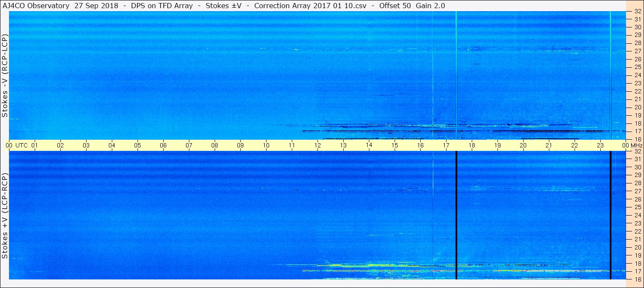Screen dimensions: 644x288
Task: Click 30 MHz label on upper Stokes -V scale
Action: coord(637,27)
